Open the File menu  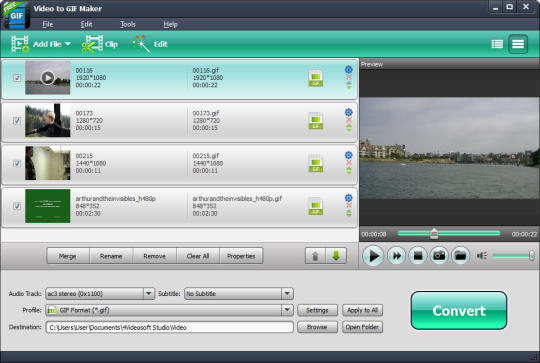pos(48,24)
